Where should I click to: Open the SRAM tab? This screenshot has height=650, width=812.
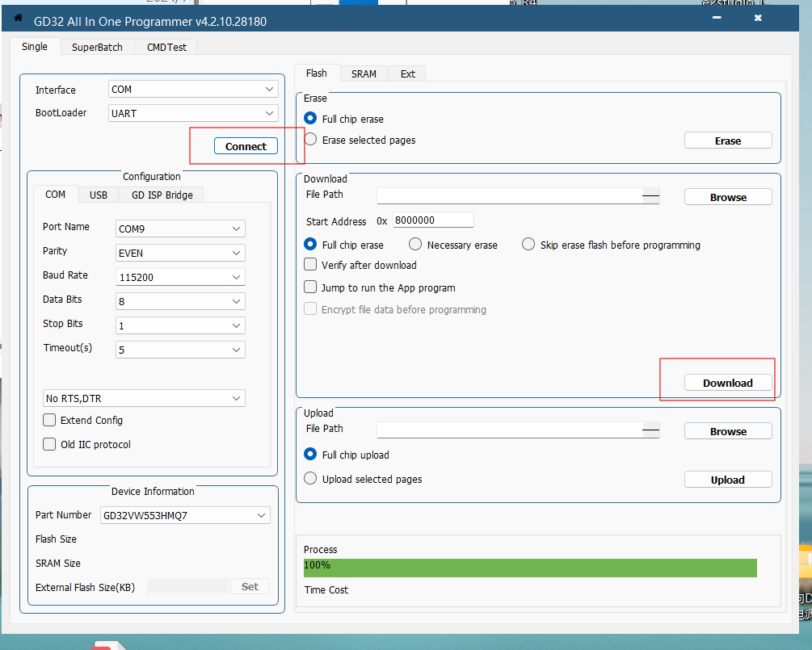364,73
